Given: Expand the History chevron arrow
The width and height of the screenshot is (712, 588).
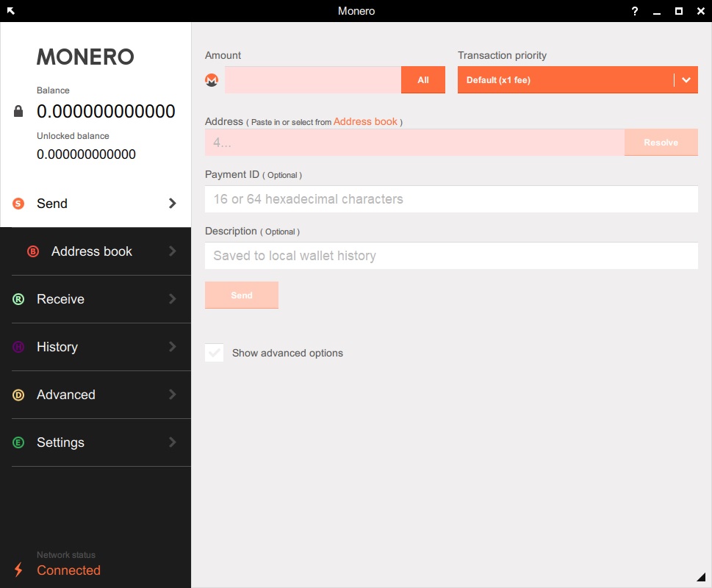Looking at the screenshot, I should (x=172, y=347).
